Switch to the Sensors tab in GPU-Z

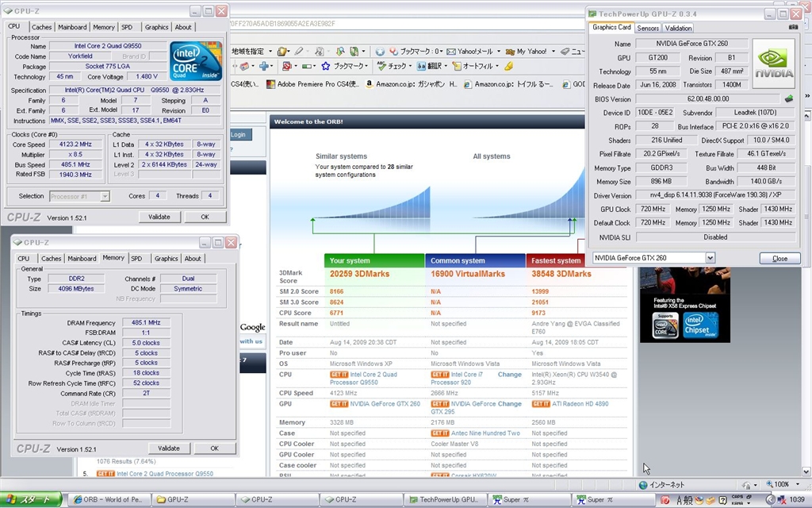[648, 28]
